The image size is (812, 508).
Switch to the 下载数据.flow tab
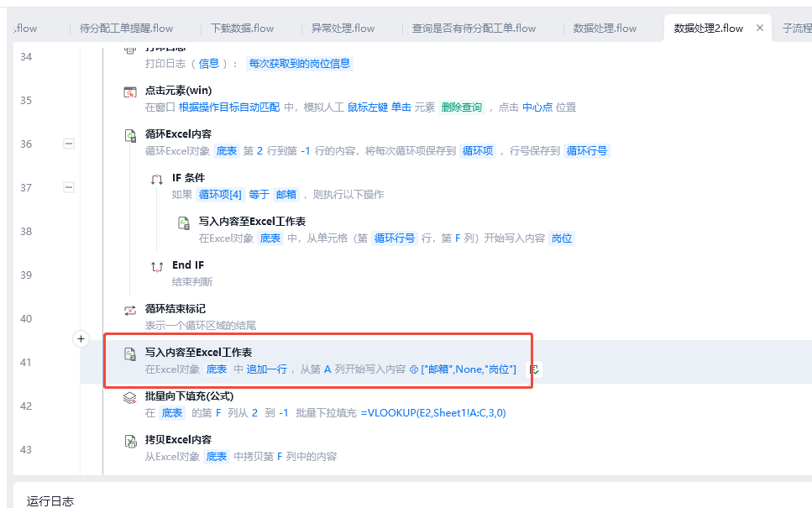[x=243, y=29]
